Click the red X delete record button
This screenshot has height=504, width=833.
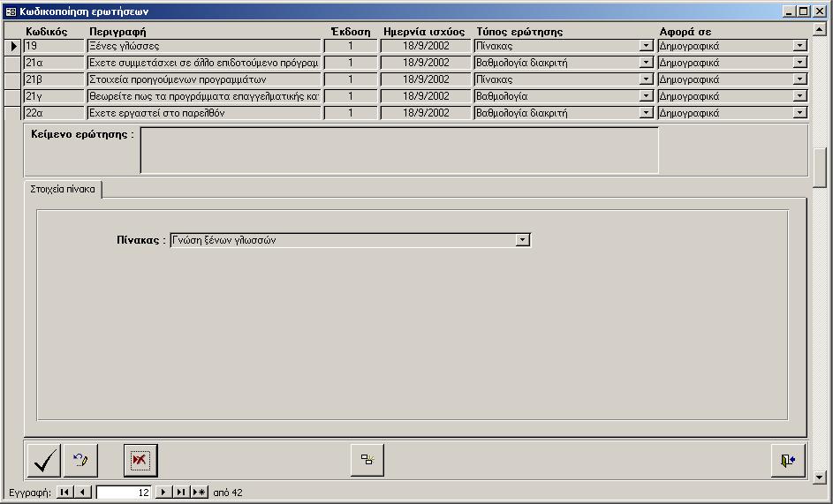point(140,460)
